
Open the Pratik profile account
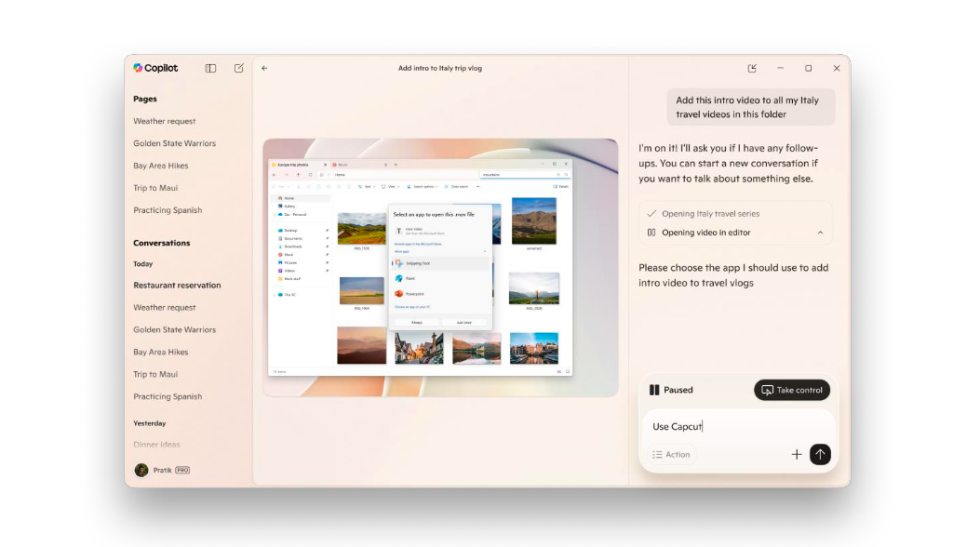coord(161,470)
